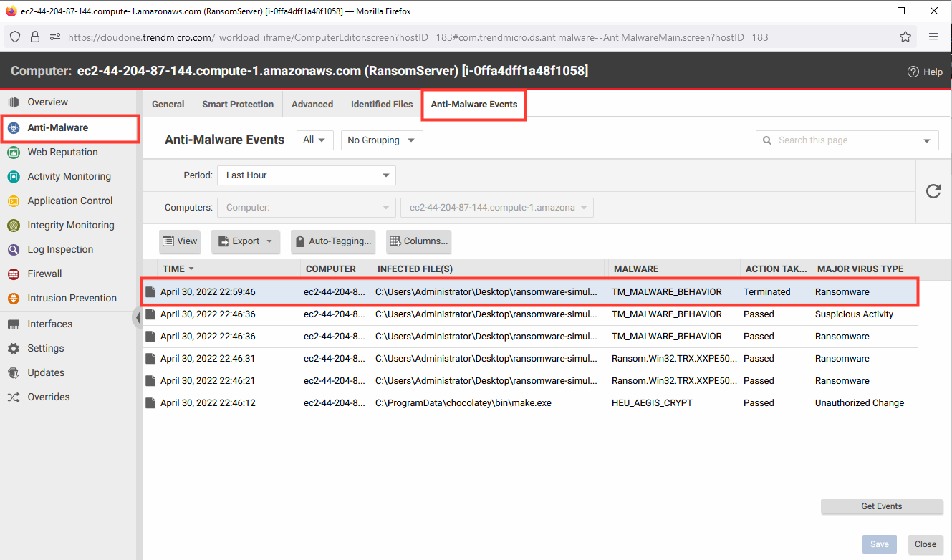Image resolution: width=952 pixels, height=560 pixels.
Task: Click the View button
Action: tap(180, 242)
